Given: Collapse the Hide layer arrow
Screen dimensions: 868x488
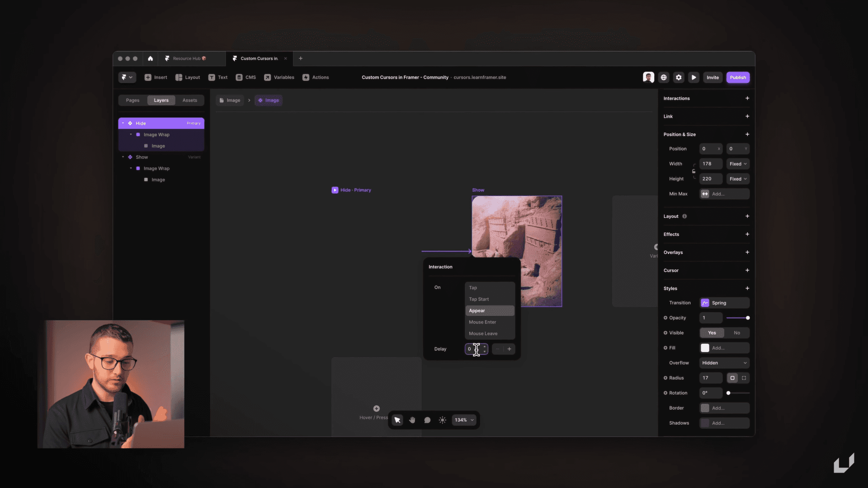Looking at the screenshot, I should (x=123, y=123).
